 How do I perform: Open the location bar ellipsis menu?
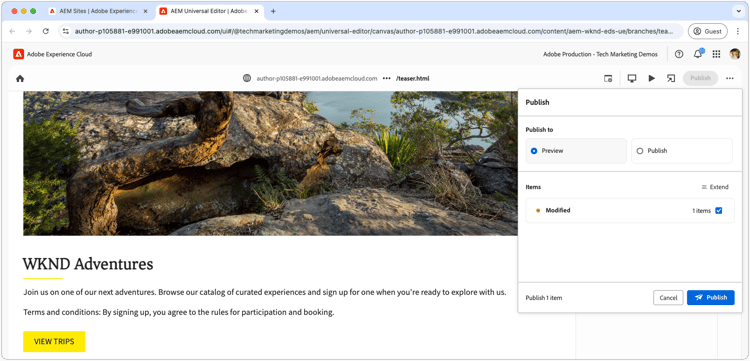[x=386, y=78]
